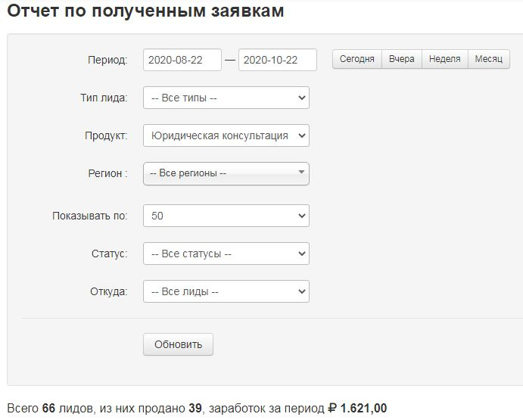Choose the Вчера quick period

pos(402,59)
